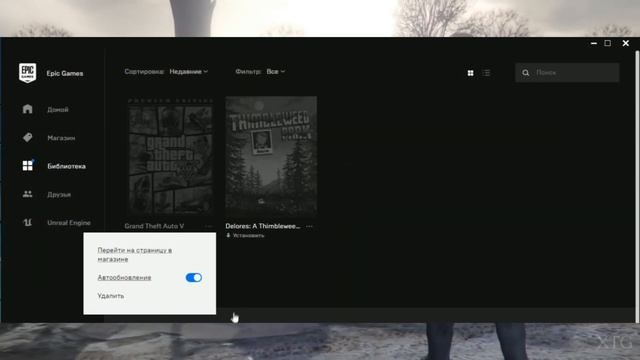Open three-dots menu for Grand Theft Auto V
Screen dimensions: 640x360
pos(209,226)
